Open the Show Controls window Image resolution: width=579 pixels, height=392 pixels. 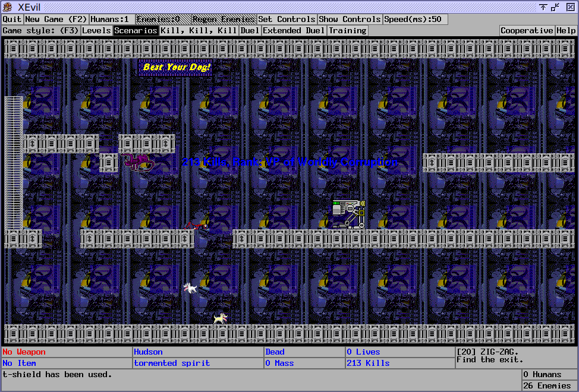pos(350,19)
